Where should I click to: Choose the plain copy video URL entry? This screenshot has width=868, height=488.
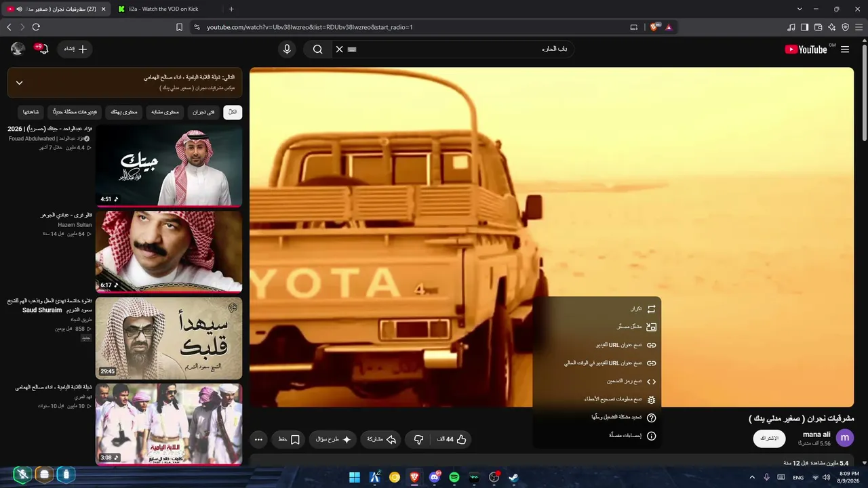[x=597, y=345]
